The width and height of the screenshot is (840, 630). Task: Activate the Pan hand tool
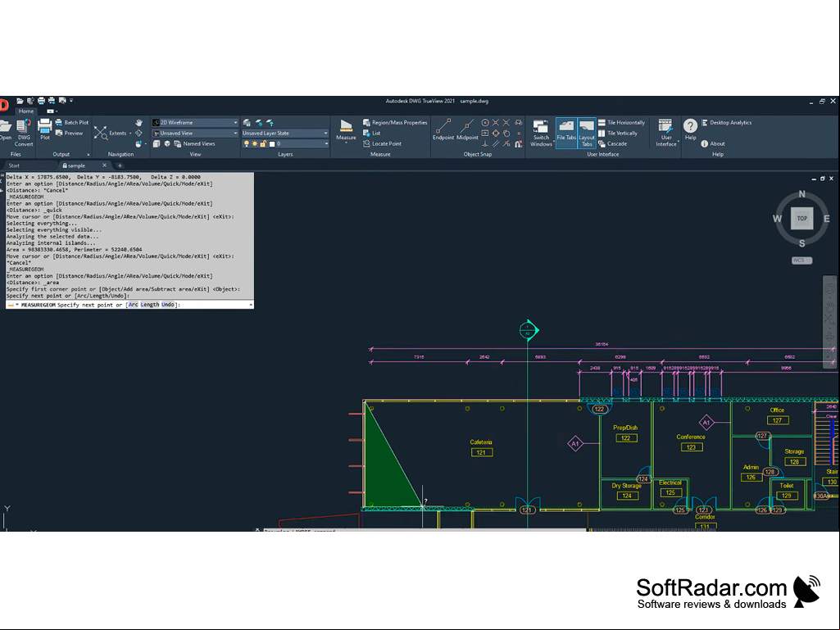tap(138, 123)
